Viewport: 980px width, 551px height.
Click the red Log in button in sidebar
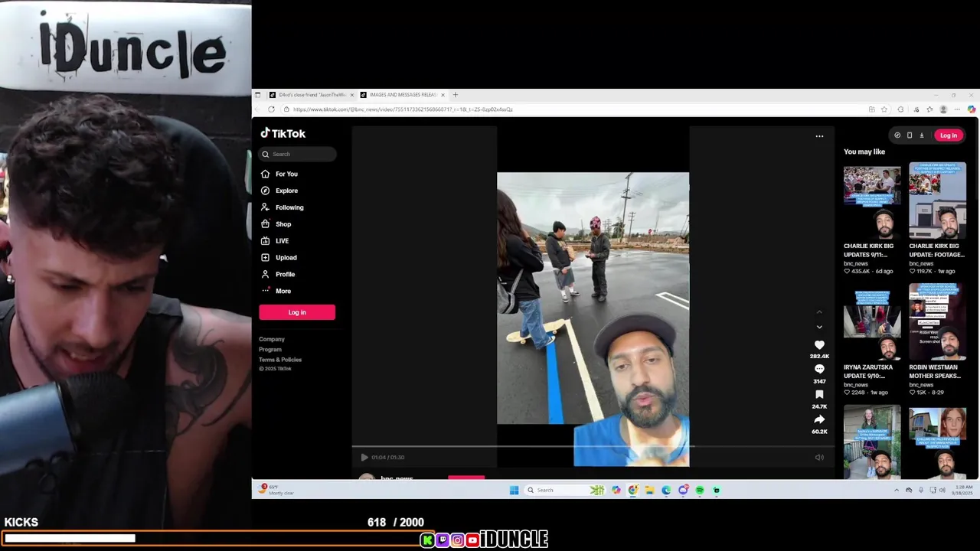[297, 312]
